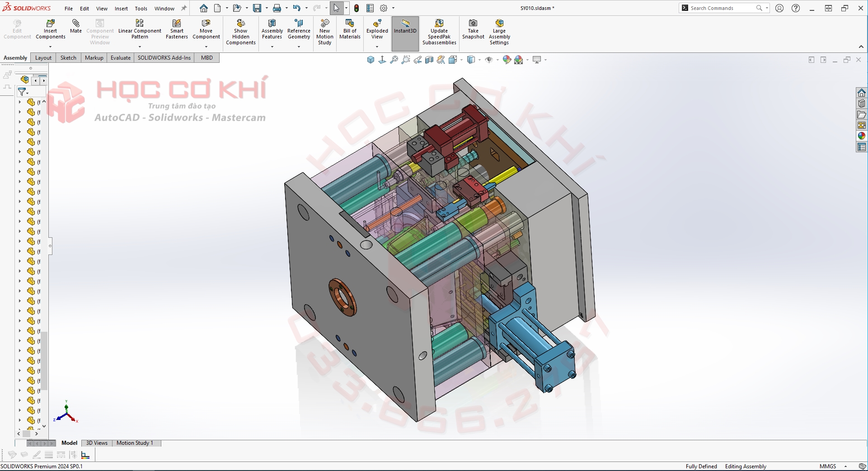This screenshot has height=471, width=868.
Task: Click Update SpeedPak Subassemblies
Action: pyautogui.click(x=439, y=32)
